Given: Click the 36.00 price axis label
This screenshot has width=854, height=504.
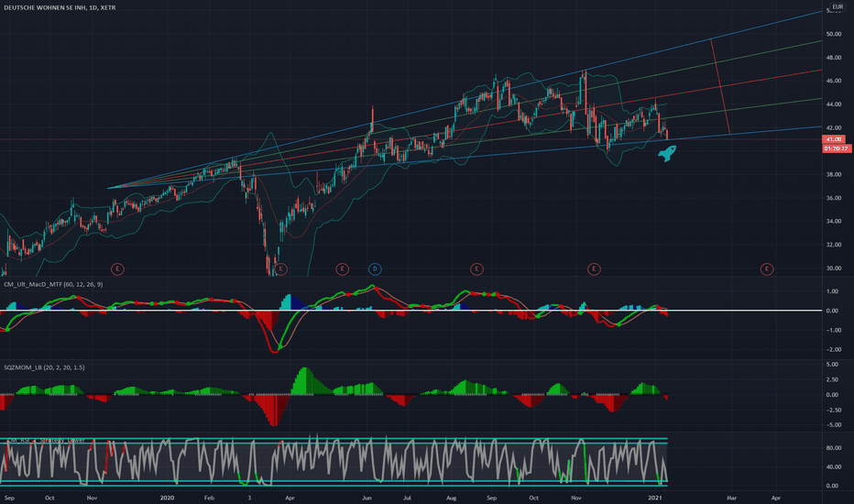Looking at the screenshot, I should click(x=833, y=198).
